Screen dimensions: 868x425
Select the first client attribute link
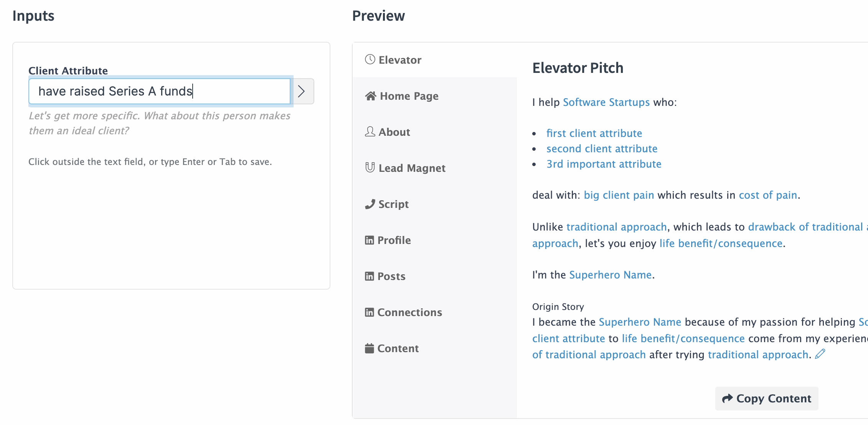coord(594,133)
